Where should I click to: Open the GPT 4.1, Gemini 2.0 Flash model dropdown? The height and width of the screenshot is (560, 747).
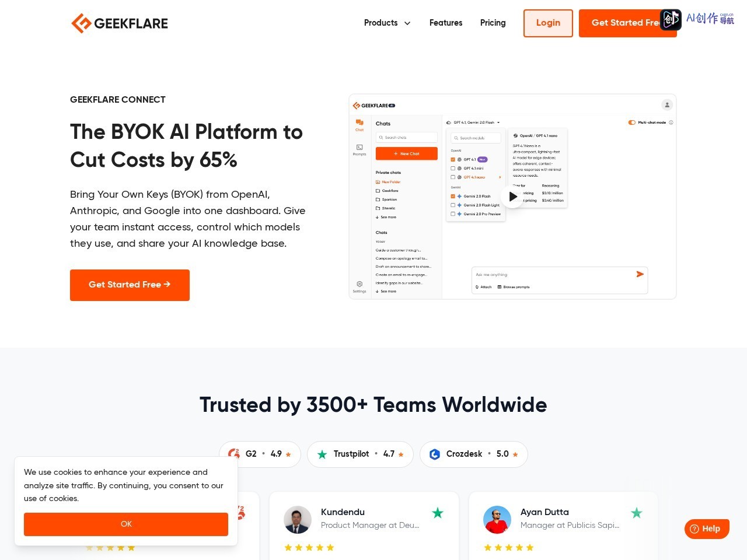pyautogui.click(x=473, y=123)
